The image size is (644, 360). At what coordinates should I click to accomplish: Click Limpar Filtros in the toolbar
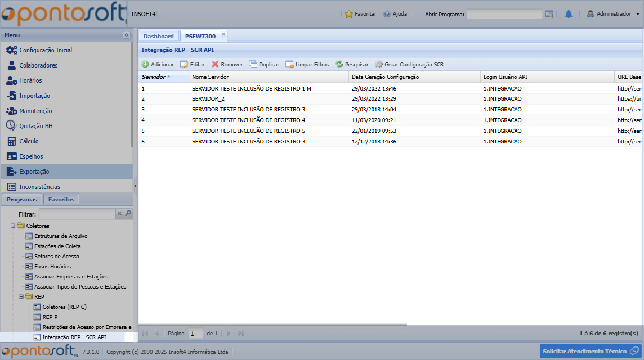pyautogui.click(x=307, y=65)
